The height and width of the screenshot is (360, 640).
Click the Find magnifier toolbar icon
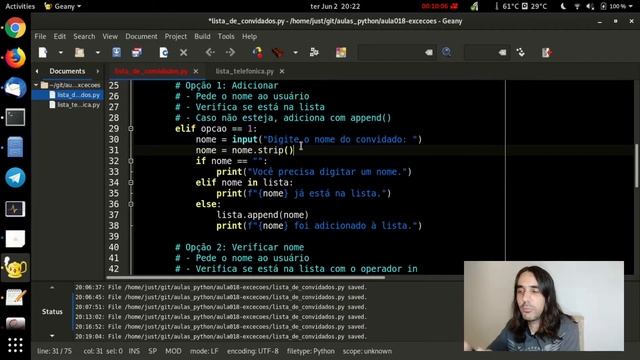[447, 52]
